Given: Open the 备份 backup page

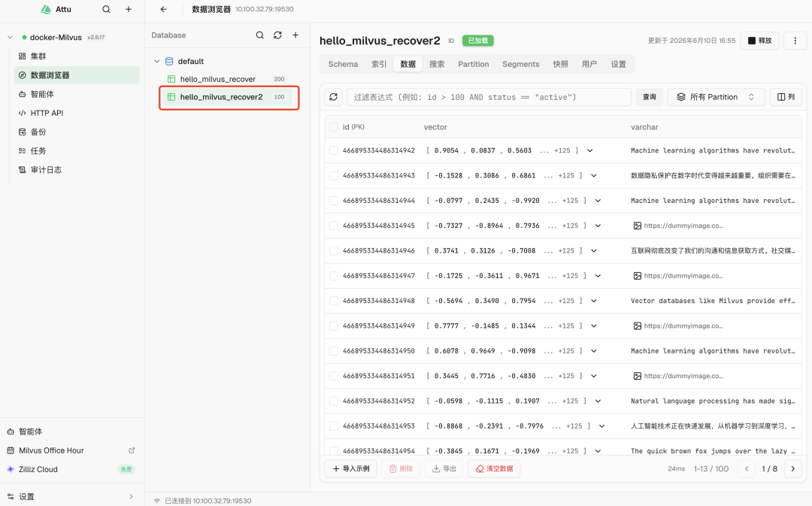Looking at the screenshot, I should pyautogui.click(x=77, y=132).
